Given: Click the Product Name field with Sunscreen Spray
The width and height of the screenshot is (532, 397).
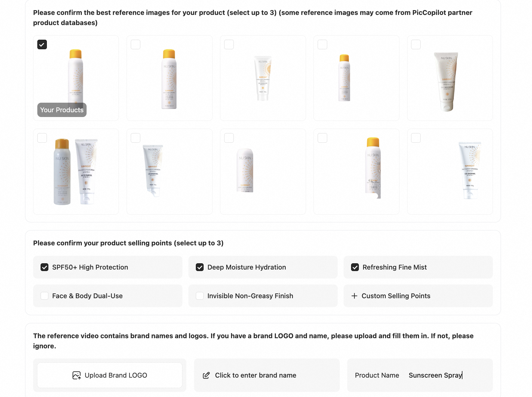Looking at the screenshot, I should click(435, 375).
